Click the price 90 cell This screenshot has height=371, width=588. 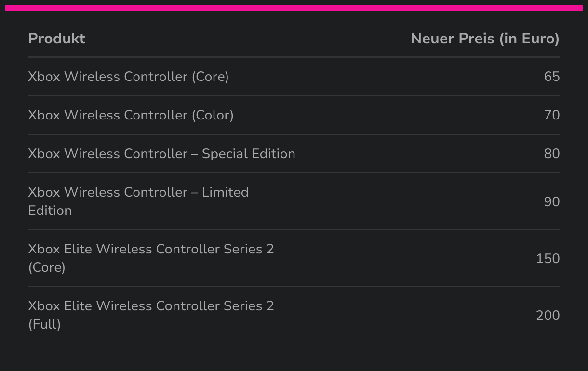tap(552, 201)
